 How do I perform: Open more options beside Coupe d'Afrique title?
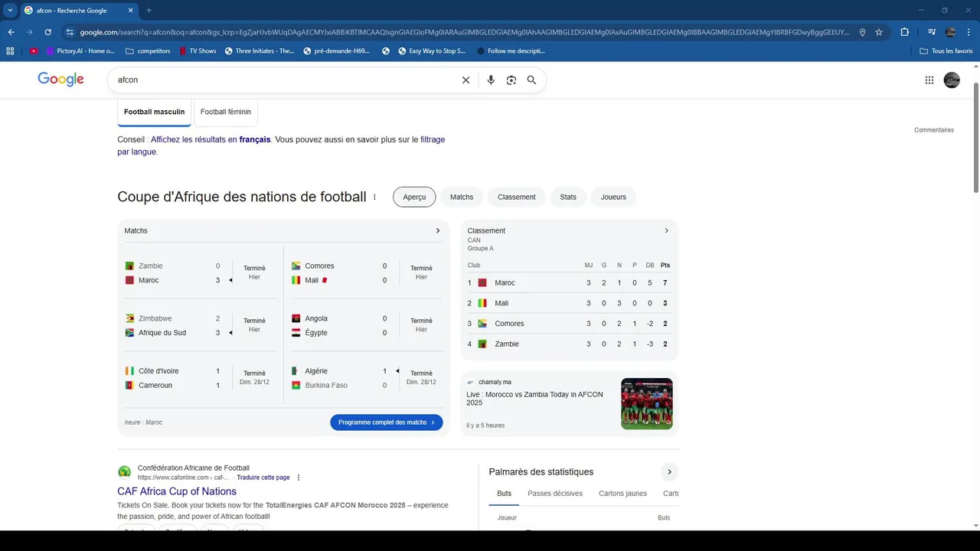click(x=374, y=197)
